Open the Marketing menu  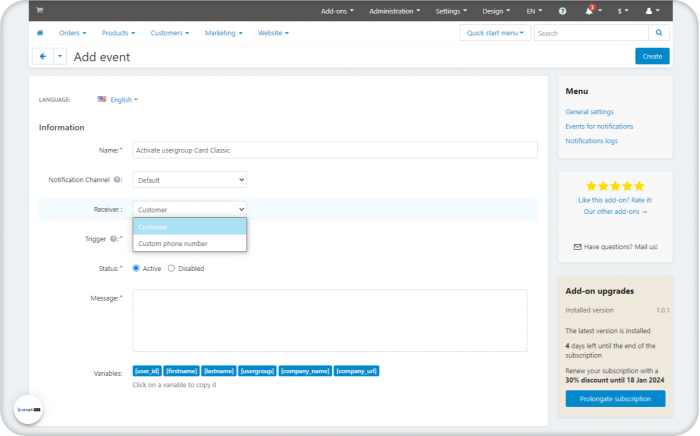(x=224, y=33)
